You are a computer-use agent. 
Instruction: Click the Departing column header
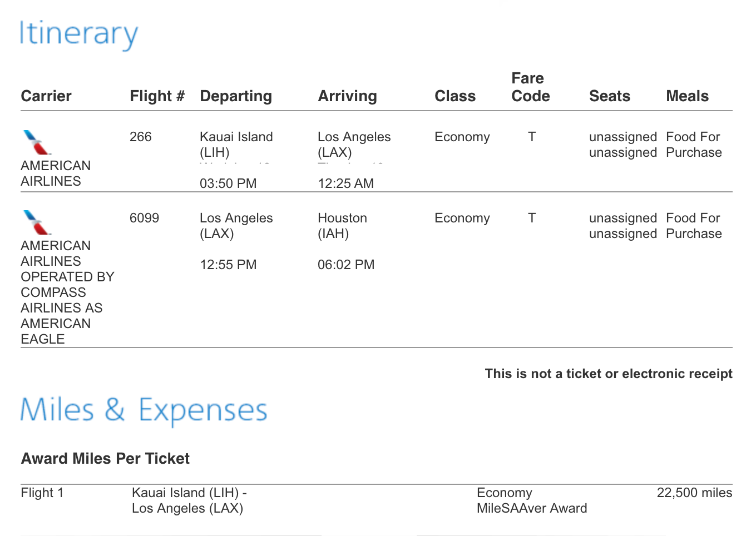coord(236,96)
